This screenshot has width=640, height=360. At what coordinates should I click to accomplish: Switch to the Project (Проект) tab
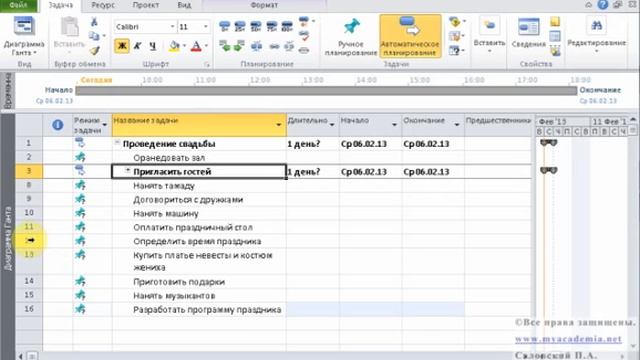(146, 5)
